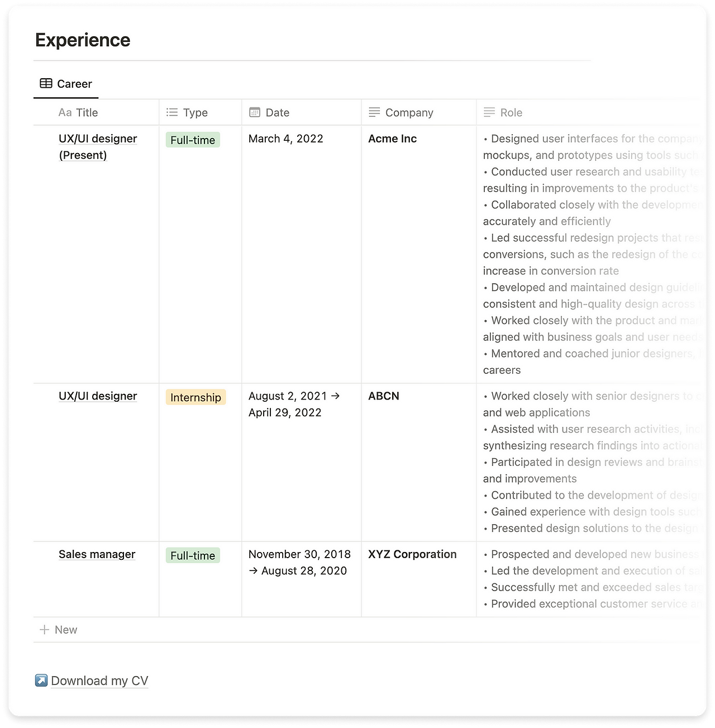Switch to the Career tab
This screenshot has height=728, width=715.
(x=66, y=84)
